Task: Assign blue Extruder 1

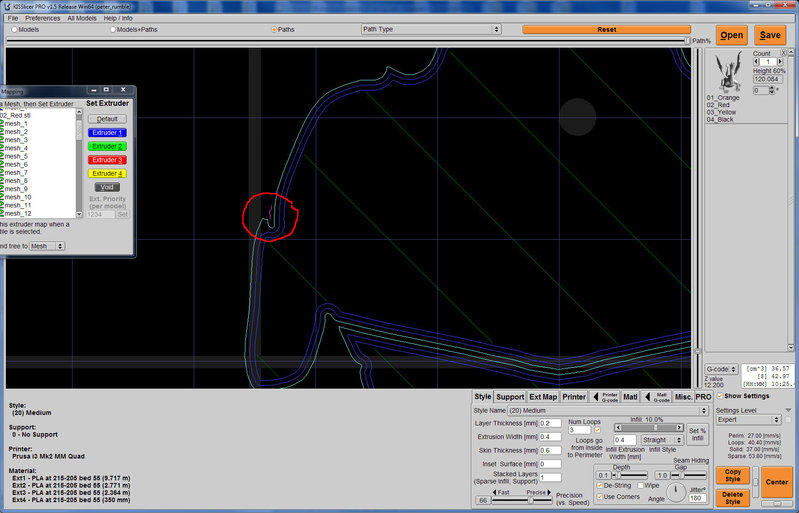Action: (107, 132)
